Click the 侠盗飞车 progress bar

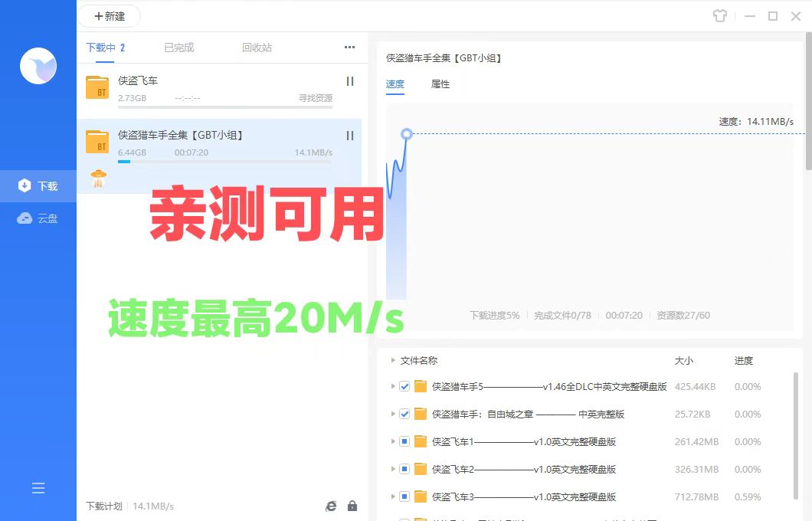tap(224, 107)
